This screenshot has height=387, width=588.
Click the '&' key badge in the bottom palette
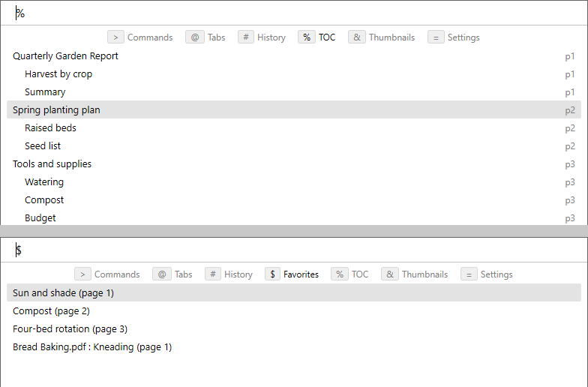(x=390, y=274)
